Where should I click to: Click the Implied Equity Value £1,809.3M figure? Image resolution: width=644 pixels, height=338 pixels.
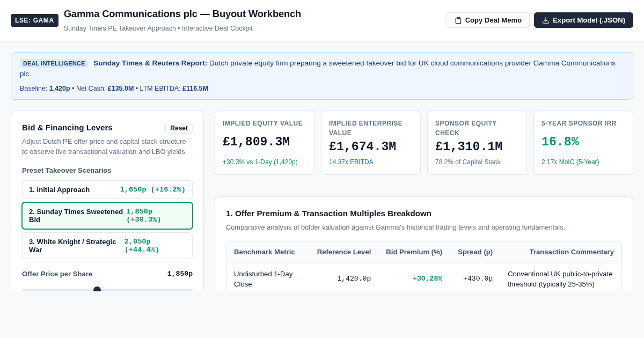256,142
